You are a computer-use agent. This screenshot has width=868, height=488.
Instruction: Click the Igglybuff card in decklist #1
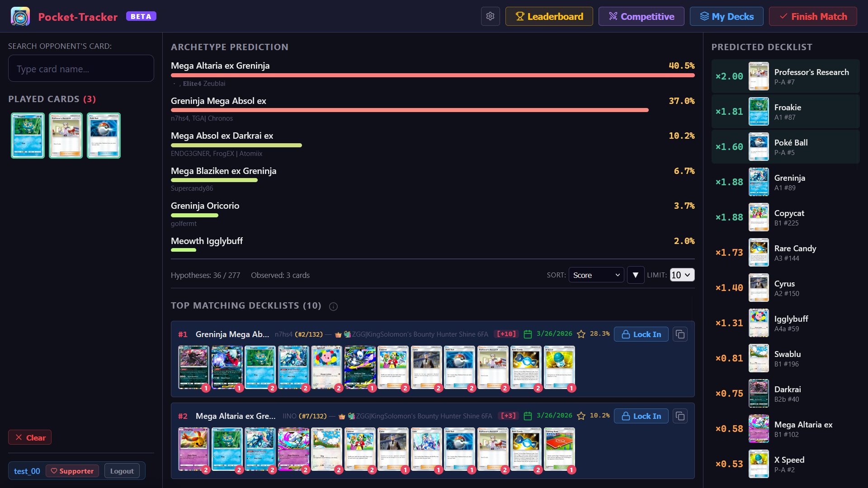[327, 367]
